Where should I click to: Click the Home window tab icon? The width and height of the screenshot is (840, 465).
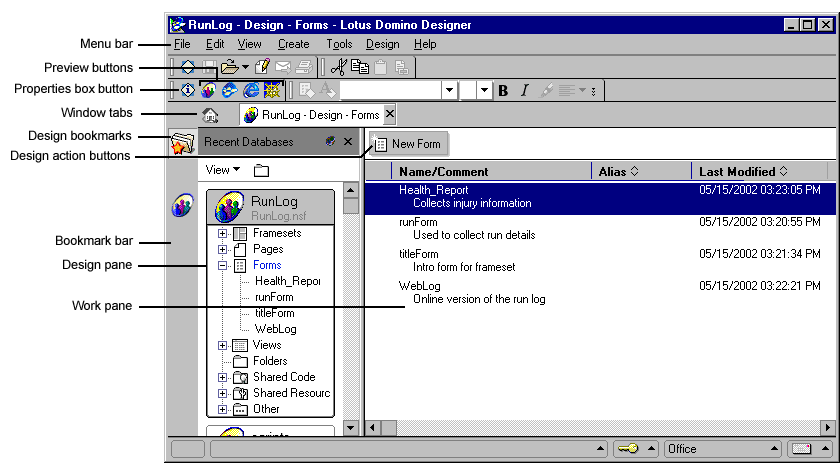tap(210, 115)
